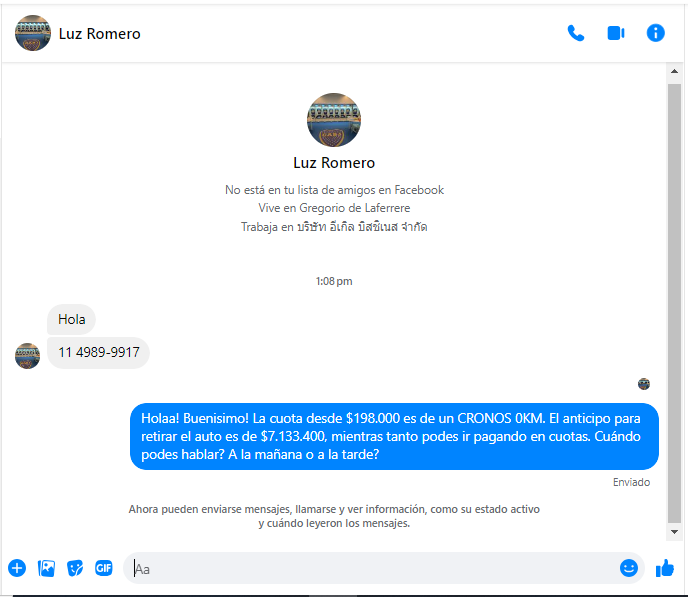
Task: Click scrollbar up arrow
Action: 674,71
